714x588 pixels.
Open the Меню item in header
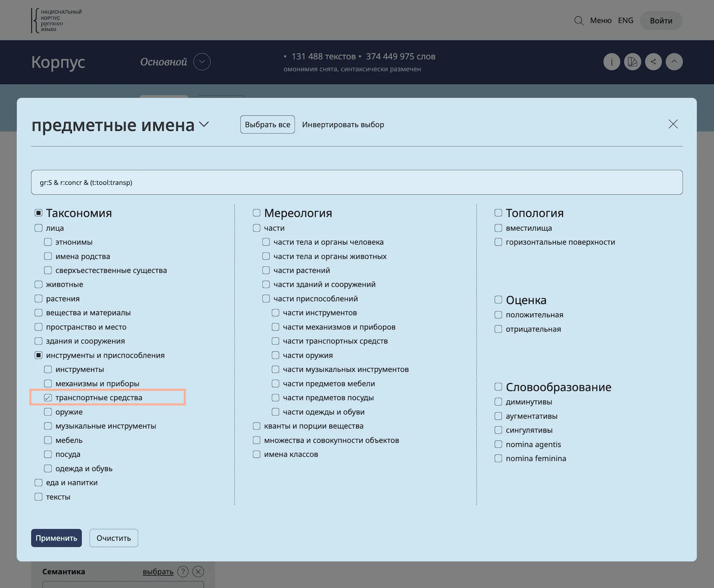click(601, 21)
